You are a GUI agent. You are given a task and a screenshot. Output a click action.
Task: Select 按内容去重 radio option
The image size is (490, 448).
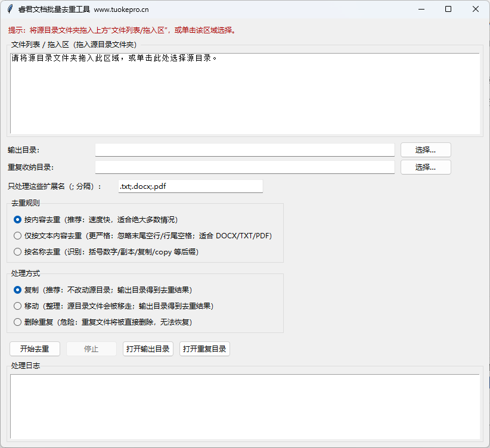17,220
